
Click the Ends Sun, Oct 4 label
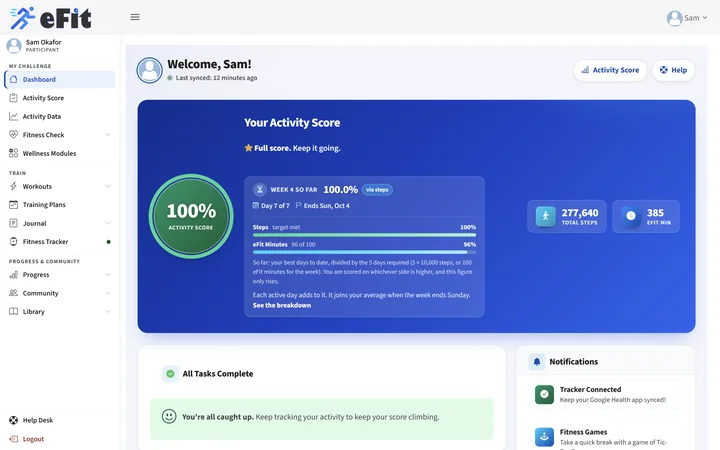tap(326, 206)
